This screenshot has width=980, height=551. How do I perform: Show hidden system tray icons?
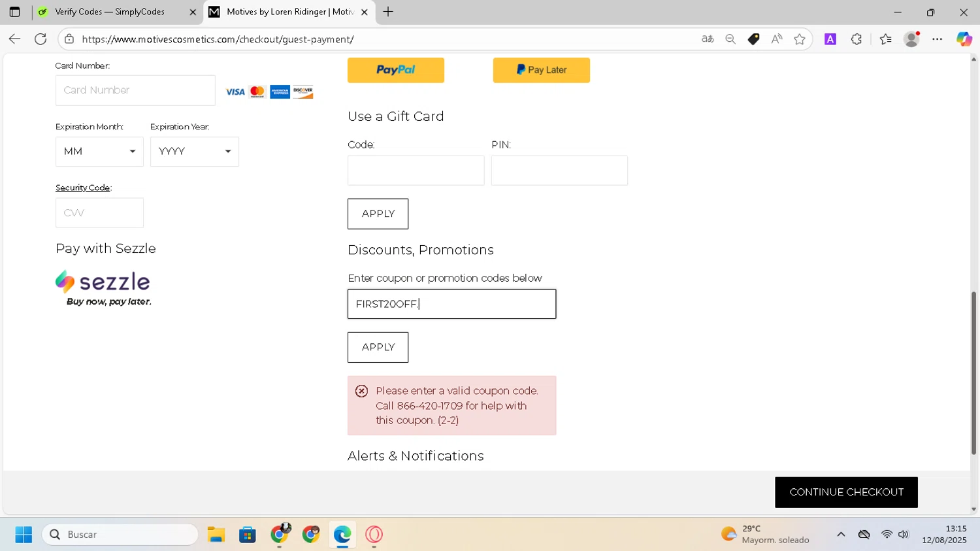coord(841,535)
